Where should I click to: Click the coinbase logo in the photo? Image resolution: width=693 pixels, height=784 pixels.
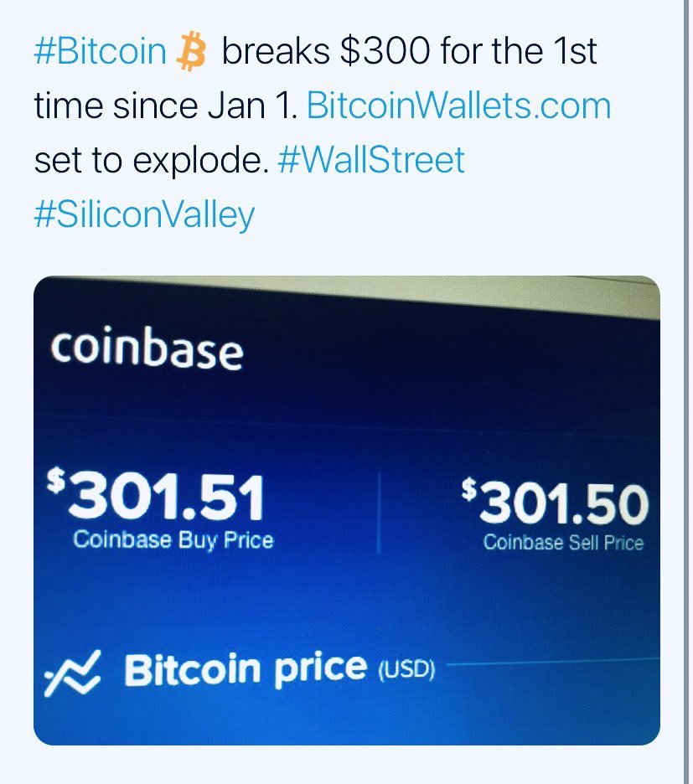[x=147, y=348]
